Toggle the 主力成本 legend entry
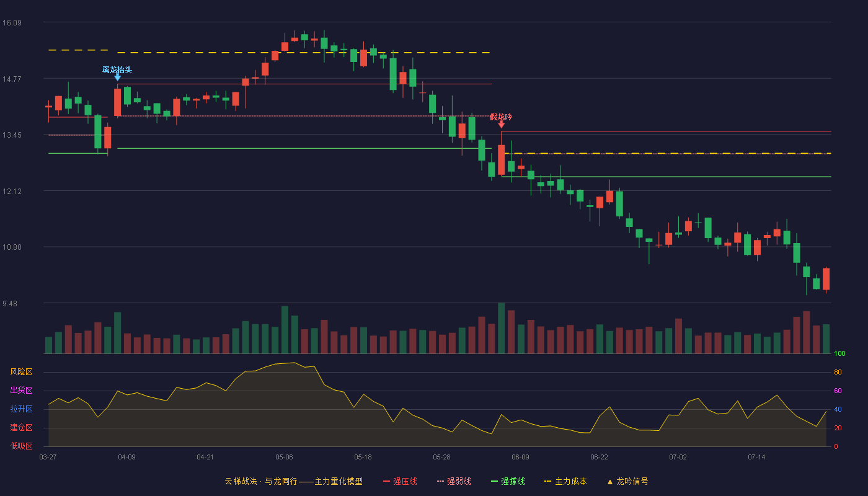The image size is (868, 496). (565, 481)
